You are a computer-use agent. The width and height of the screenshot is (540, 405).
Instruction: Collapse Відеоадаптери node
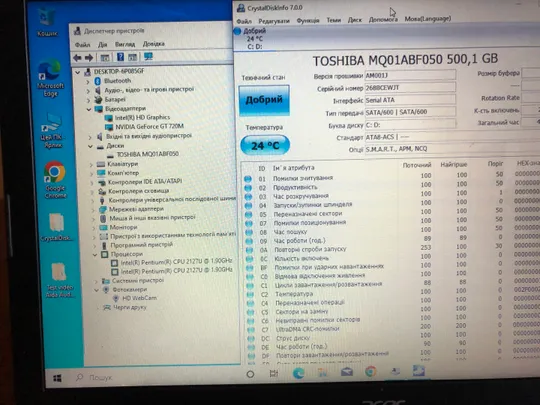tap(89, 109)
